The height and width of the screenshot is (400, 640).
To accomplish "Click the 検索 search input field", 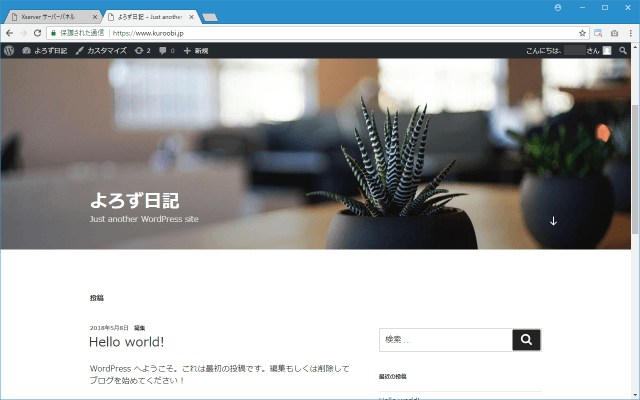I will (446, 340).
